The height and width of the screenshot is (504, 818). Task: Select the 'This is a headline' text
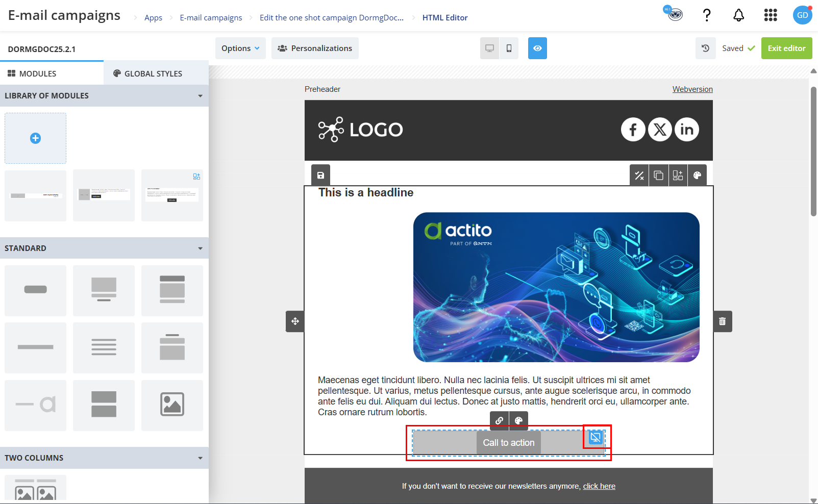366,192
